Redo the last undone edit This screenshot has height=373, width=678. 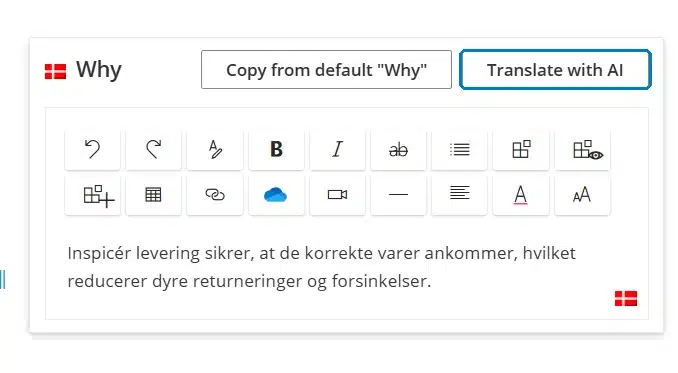click(154, 150)
